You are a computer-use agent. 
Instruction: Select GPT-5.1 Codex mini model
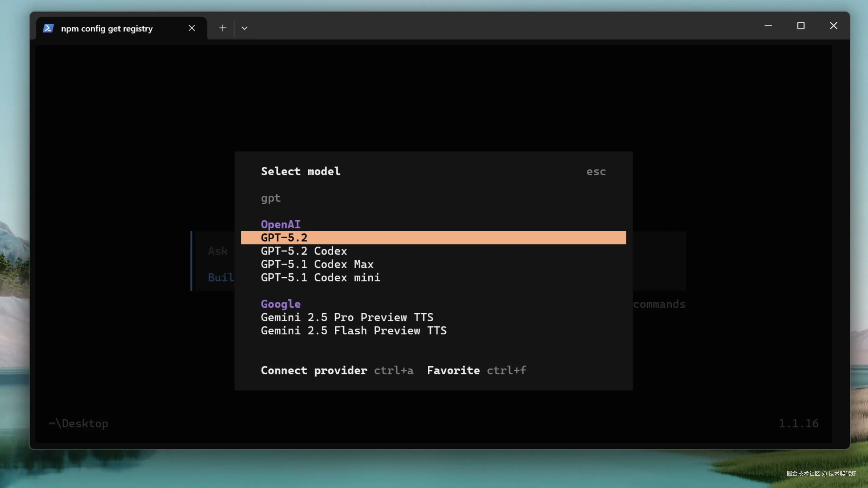(320, 277)
